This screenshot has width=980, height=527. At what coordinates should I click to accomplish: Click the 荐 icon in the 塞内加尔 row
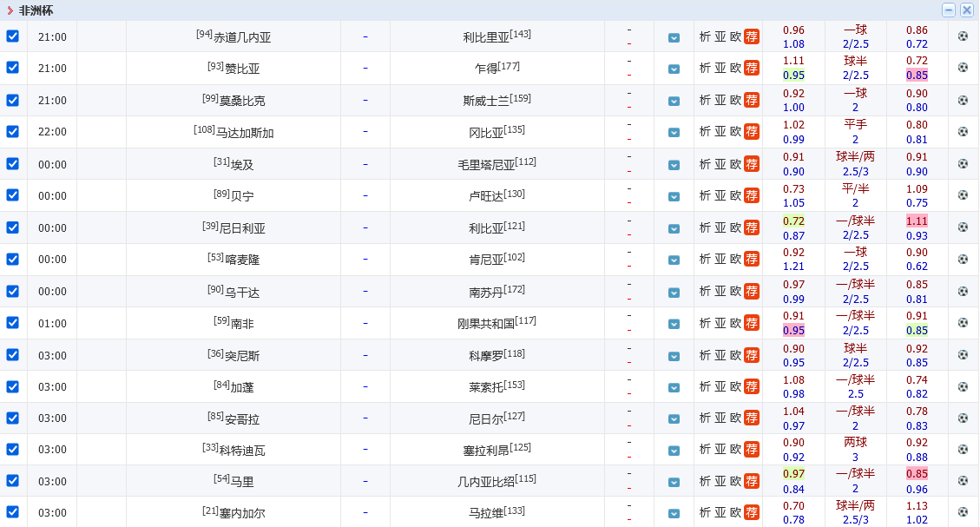(x=752, y=512)
